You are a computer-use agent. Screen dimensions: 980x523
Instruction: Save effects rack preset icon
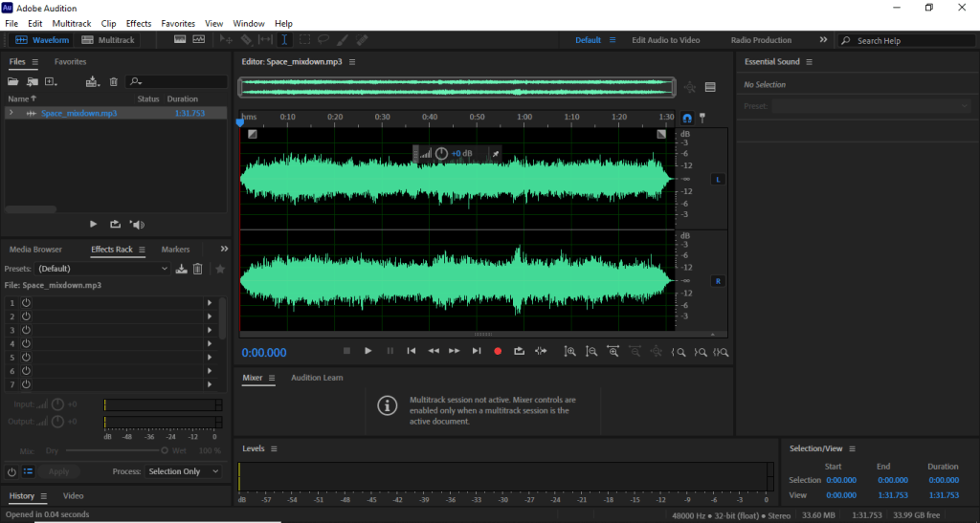pyautogui.click(x=182, y=269)
